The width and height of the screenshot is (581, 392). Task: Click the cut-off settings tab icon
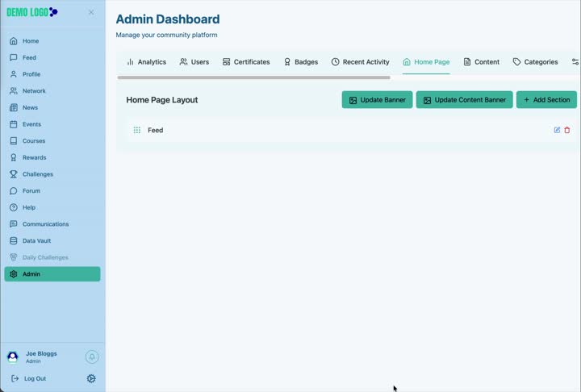575,62
